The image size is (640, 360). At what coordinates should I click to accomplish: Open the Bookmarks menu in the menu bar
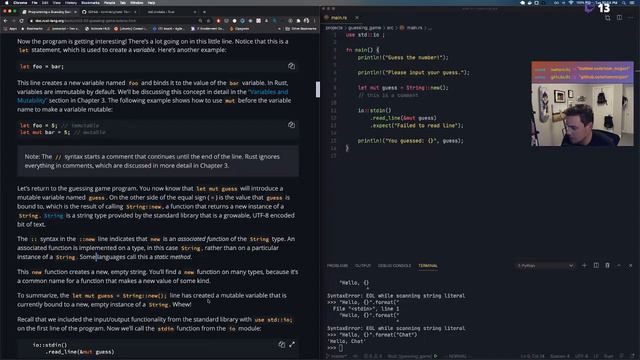tap(90, 2)
